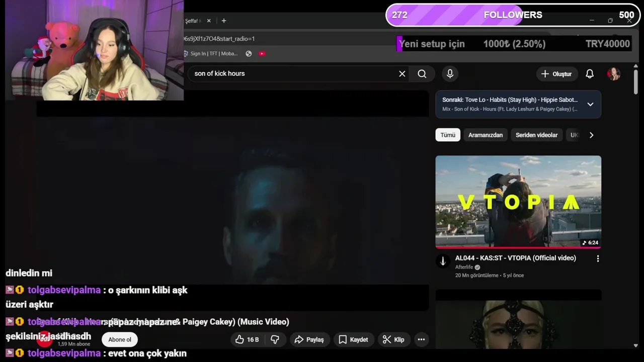Open the VTOPIA video thumbnail
Viewport: 644px width, 362px height.
[518, 202]
